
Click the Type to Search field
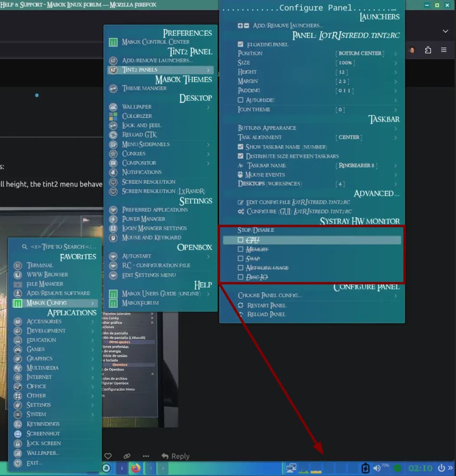click(63, 247)
